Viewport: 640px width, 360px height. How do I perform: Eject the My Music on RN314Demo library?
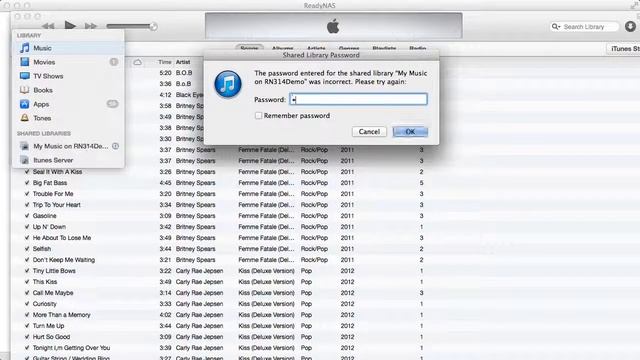click(x=116, y=146)
